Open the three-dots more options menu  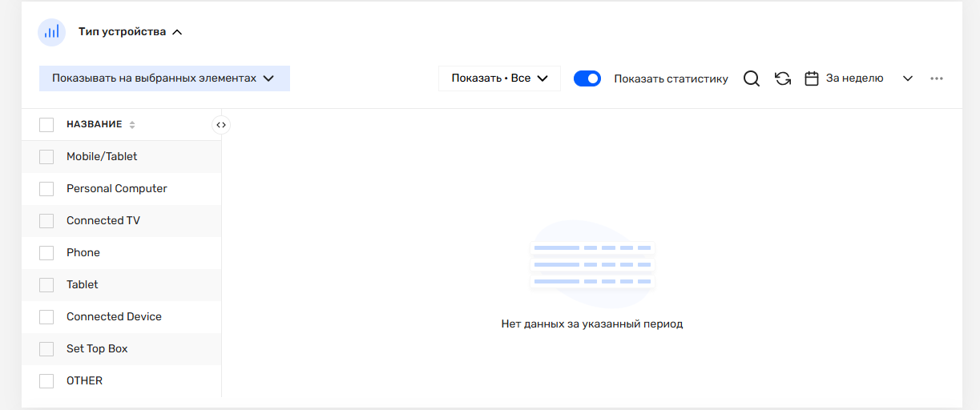click(x=937, y=78)
